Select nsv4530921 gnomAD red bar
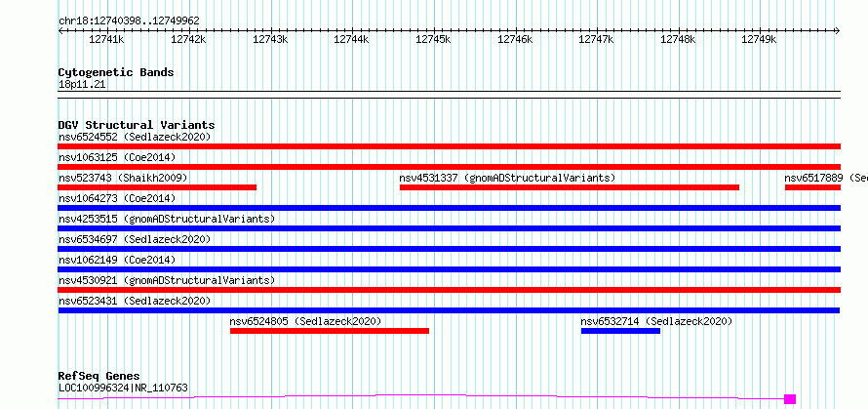Image resolution: width=868 pixels, height=409 pixels. coord(449,290)
